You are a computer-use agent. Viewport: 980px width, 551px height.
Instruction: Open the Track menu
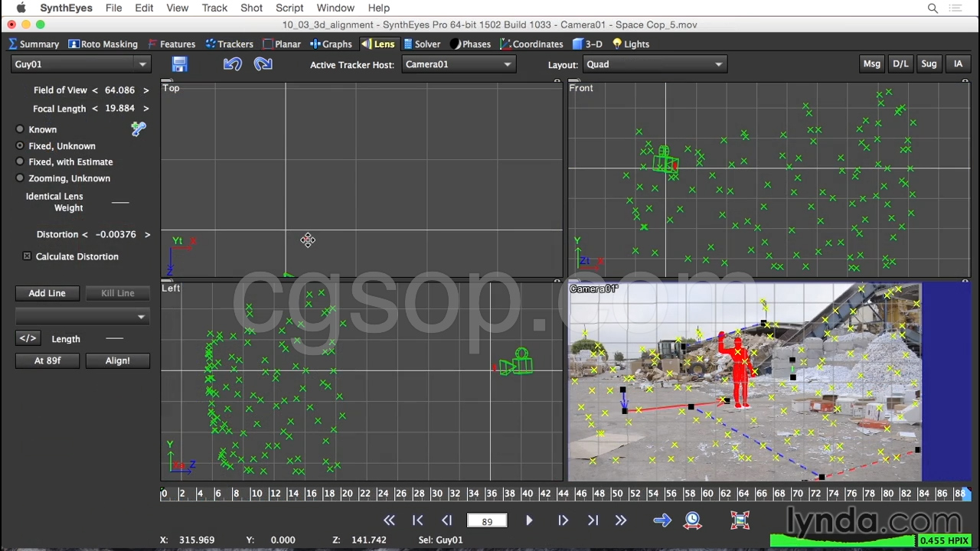[x=214, y=8]
